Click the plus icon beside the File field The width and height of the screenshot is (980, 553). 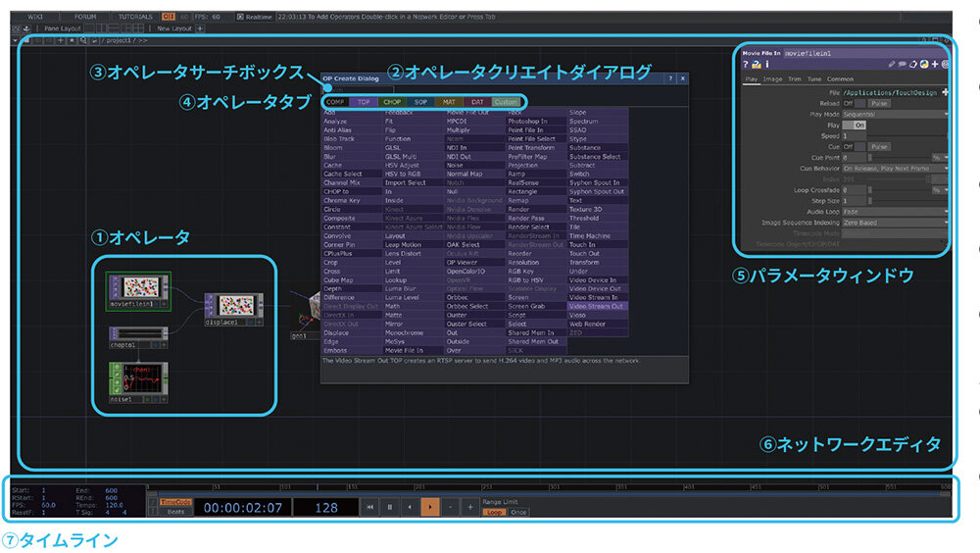tap(945, 91)
